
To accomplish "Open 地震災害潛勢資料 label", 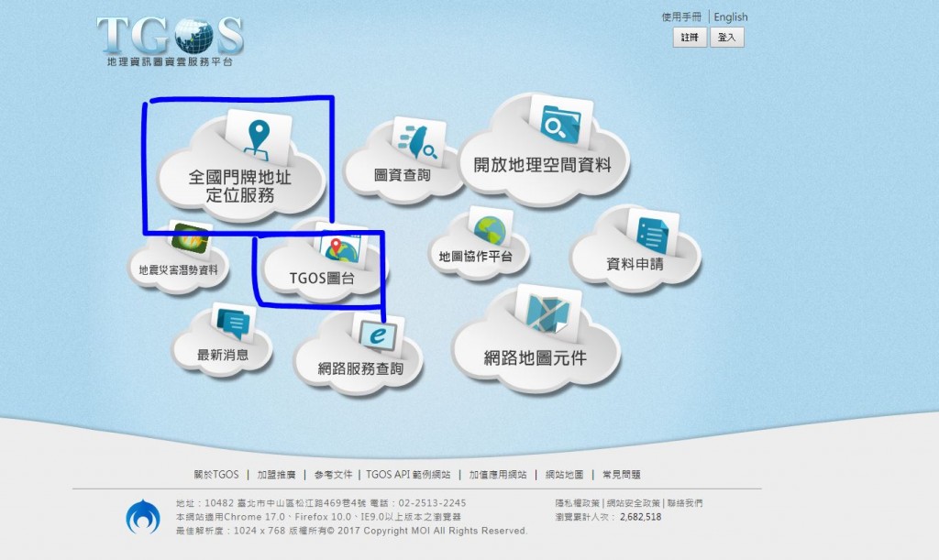I will coord(179,269).
